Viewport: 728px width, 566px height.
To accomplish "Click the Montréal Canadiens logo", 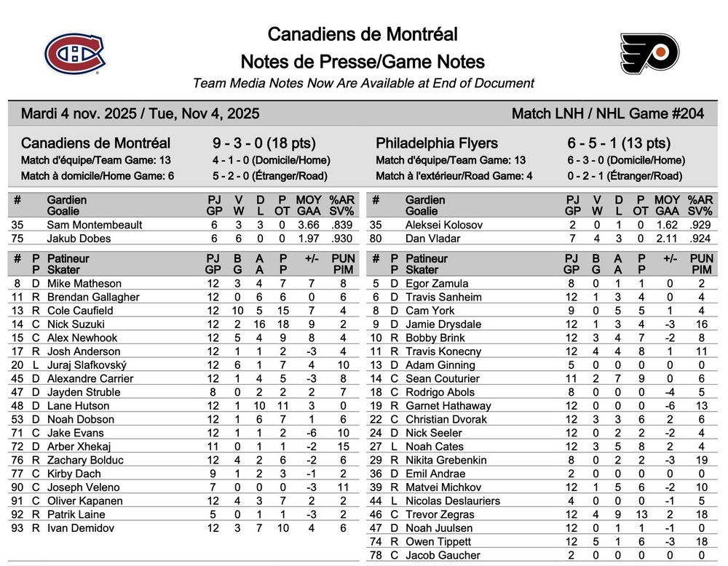I will 75,55.
